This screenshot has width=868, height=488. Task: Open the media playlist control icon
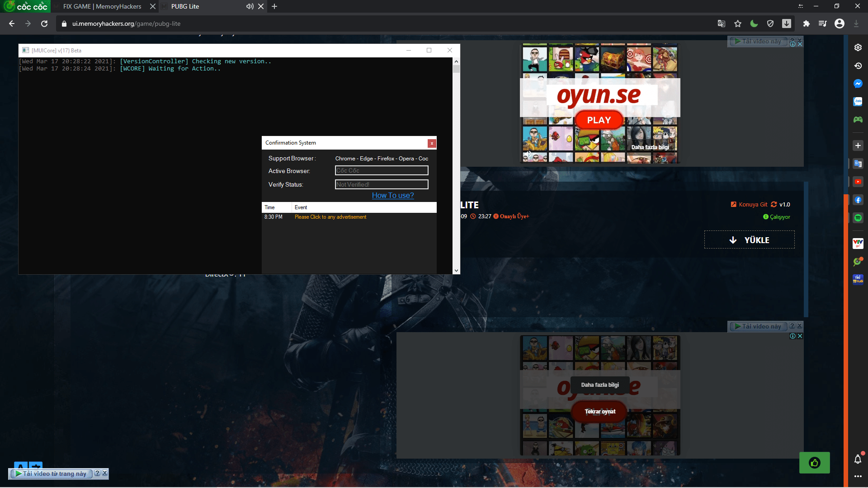click(822, 23)
